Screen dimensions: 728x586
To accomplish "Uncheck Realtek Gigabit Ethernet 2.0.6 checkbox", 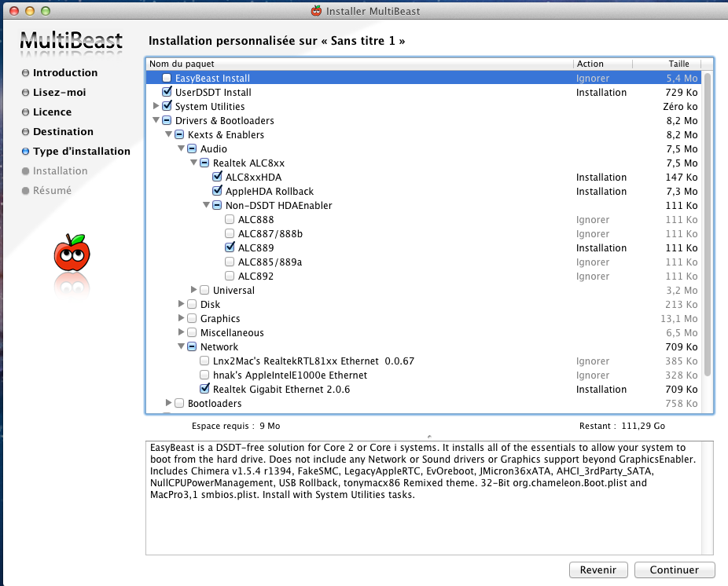I will pos(204,389).
